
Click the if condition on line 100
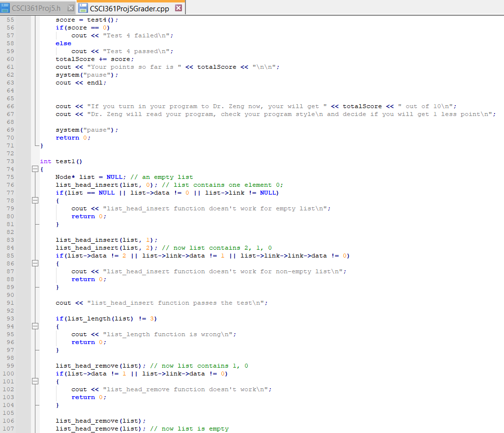coord(142,374)
